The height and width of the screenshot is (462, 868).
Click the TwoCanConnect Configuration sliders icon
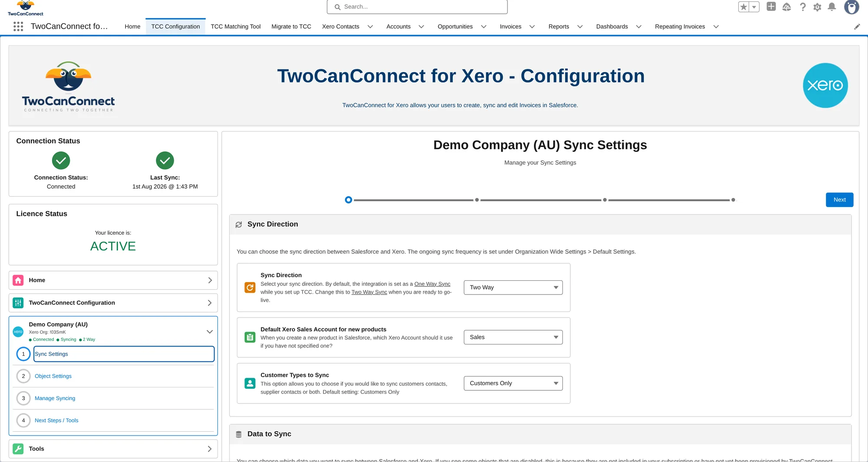[18, 303]
